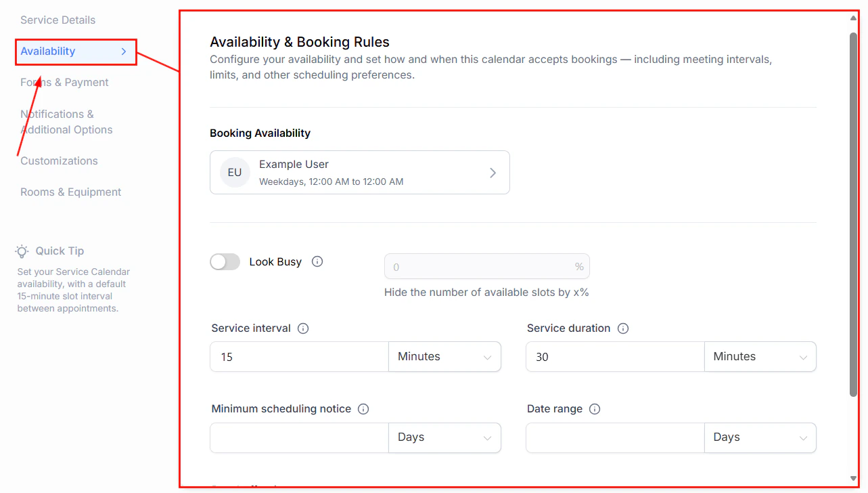Open the Minimum scheduling notice info icon

coord(363,408)
